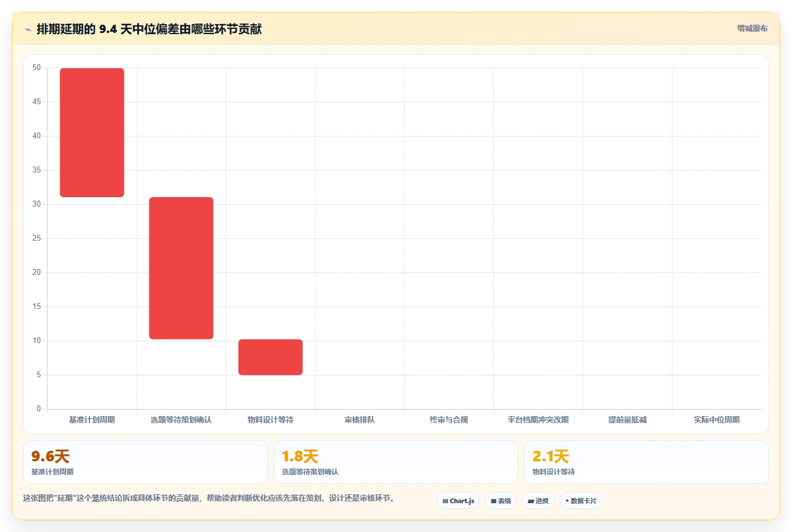
Task: Click the chart title about 9.4 天中位偏差
Action: coord(149,29)
